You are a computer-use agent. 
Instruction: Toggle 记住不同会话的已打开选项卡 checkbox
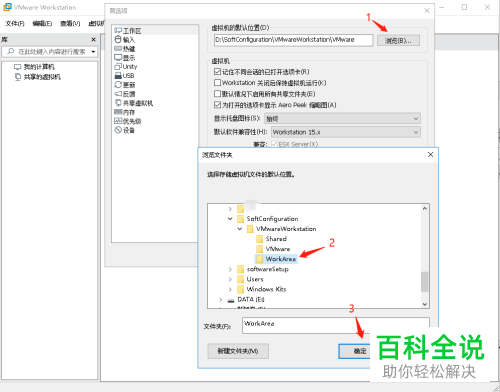[217, 72]
